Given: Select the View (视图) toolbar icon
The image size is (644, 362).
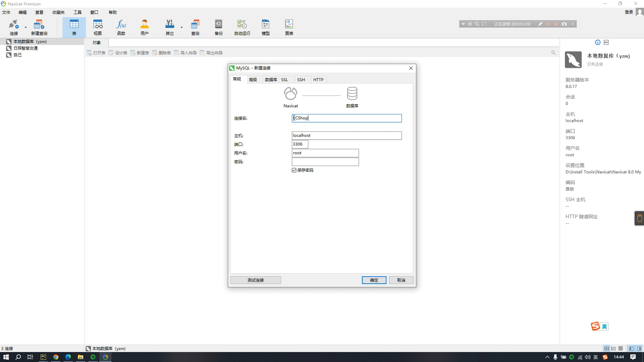Looking at the screenshot, I should [98, 27].
